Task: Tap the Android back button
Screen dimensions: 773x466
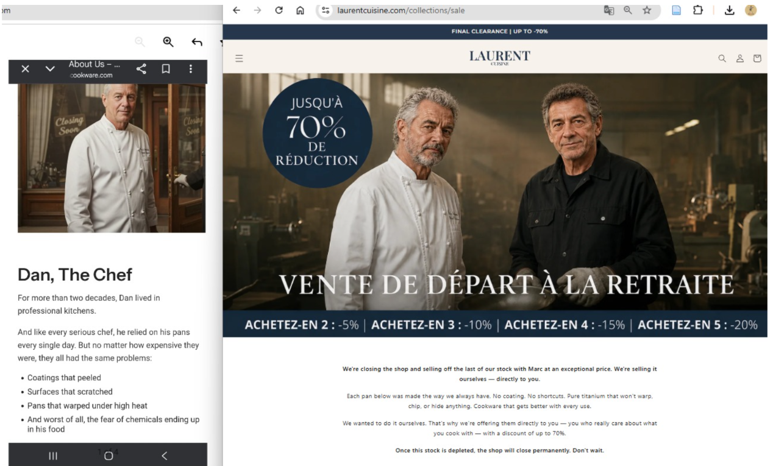Action: click(x=164, y=456)
